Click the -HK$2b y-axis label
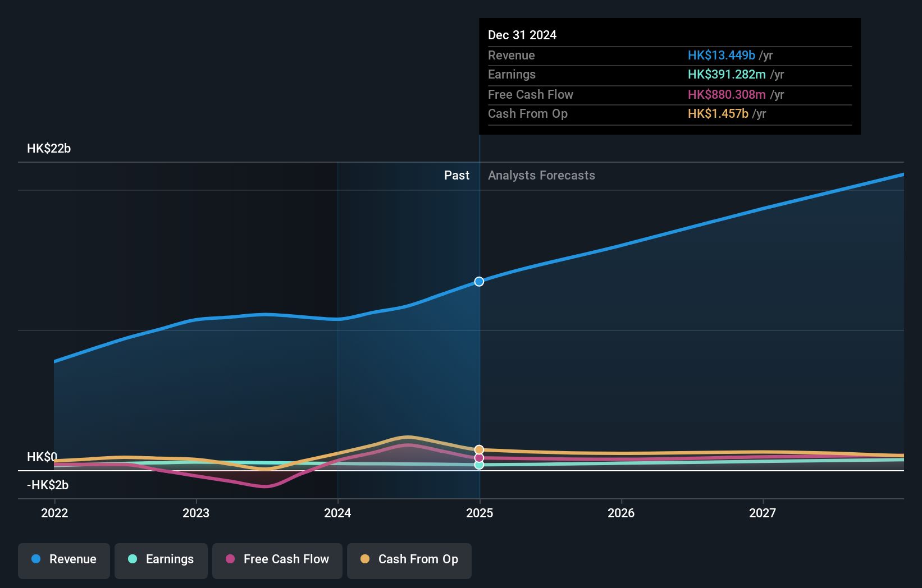 [48, 485]
